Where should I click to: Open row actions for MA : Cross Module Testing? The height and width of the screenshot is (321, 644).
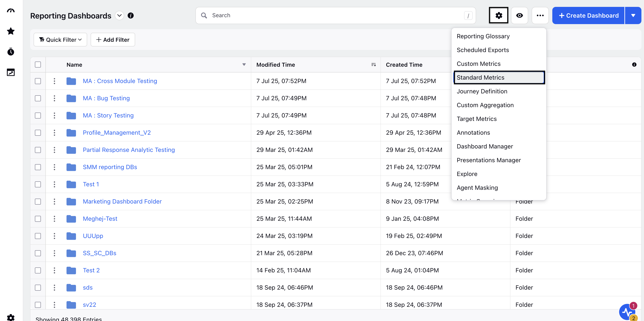pos(54,81)
